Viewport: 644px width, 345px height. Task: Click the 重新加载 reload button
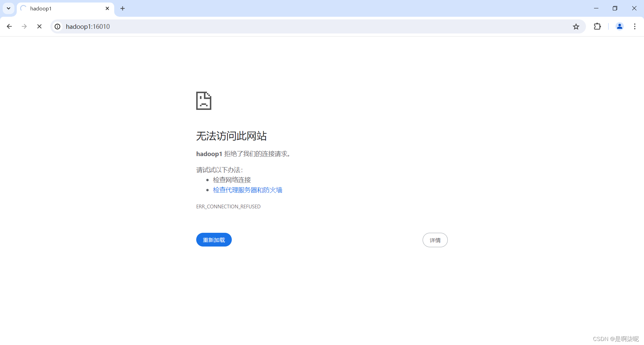click(x=214, y=240)
